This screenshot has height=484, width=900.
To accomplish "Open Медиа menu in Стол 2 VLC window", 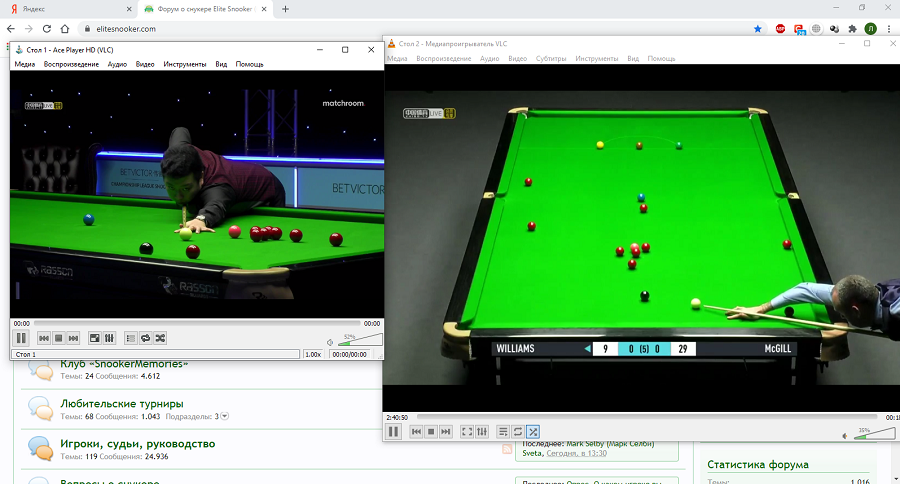I will coord(397,59).
